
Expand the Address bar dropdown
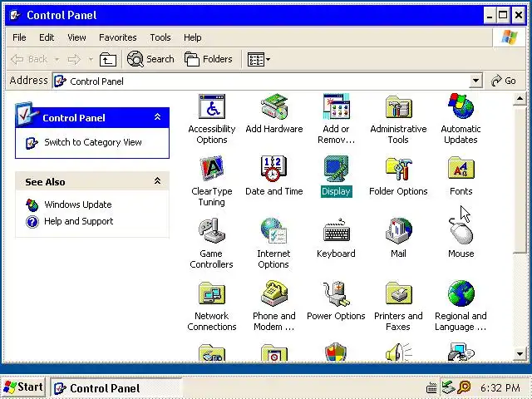pyautogui.click(x=476, y=81)
